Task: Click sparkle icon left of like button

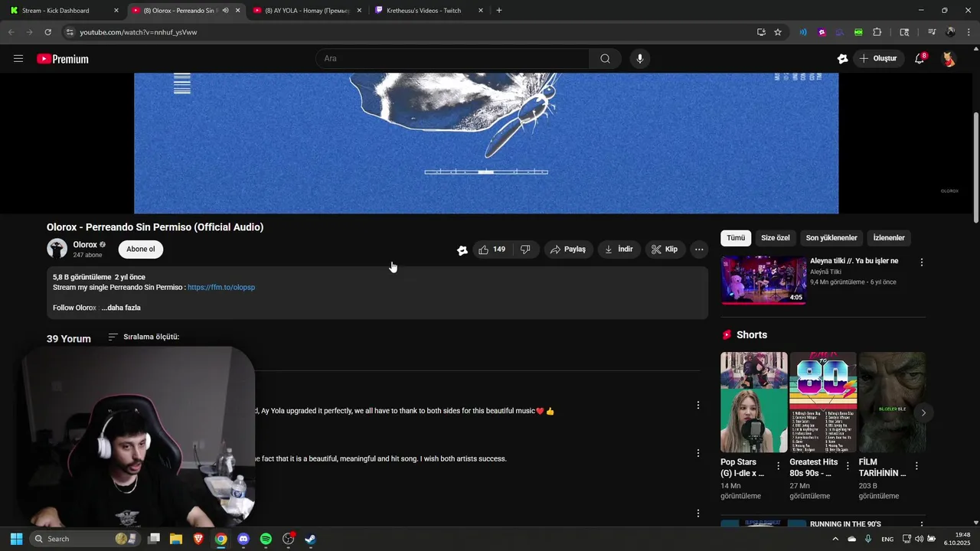Action: [462, 250]
